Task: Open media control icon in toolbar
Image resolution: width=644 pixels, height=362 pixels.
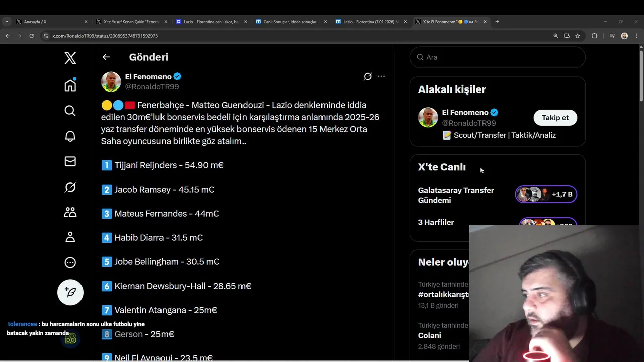Action: click(x=612, y=36)
